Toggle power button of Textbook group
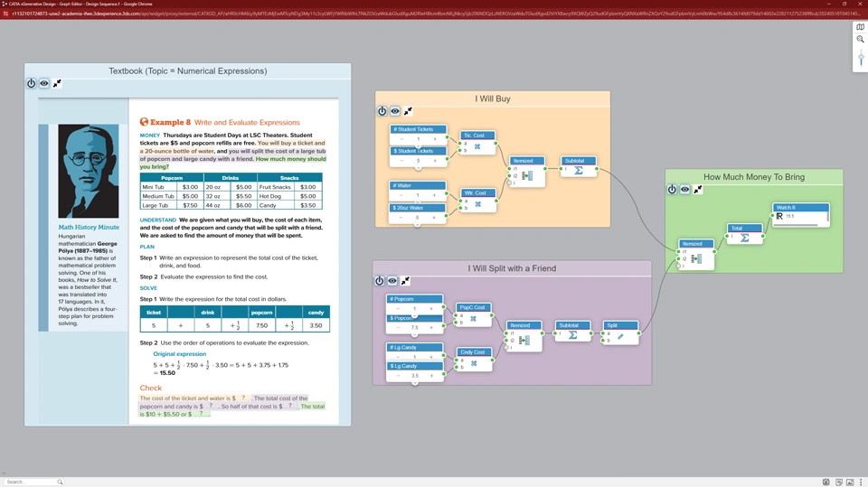The width and height of the screenshot is (868, 487). pos(31,83)
